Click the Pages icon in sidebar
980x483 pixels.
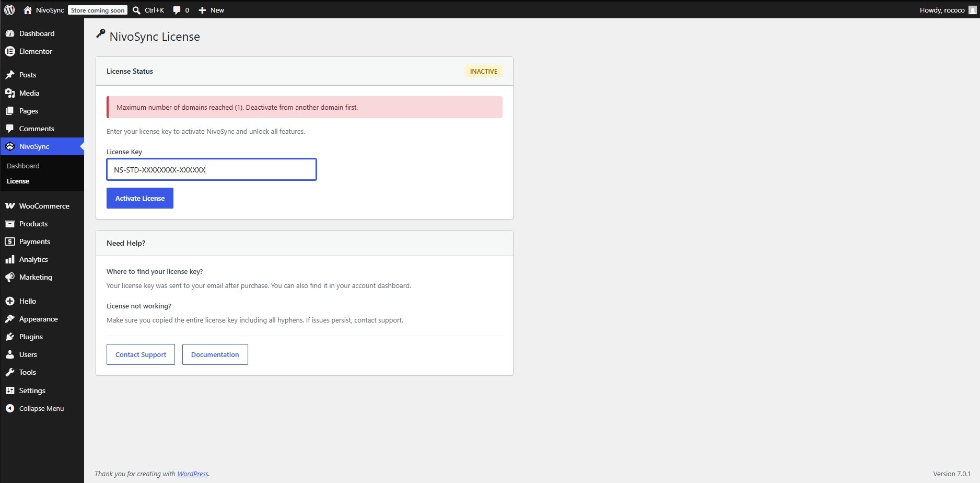point(10,111)
